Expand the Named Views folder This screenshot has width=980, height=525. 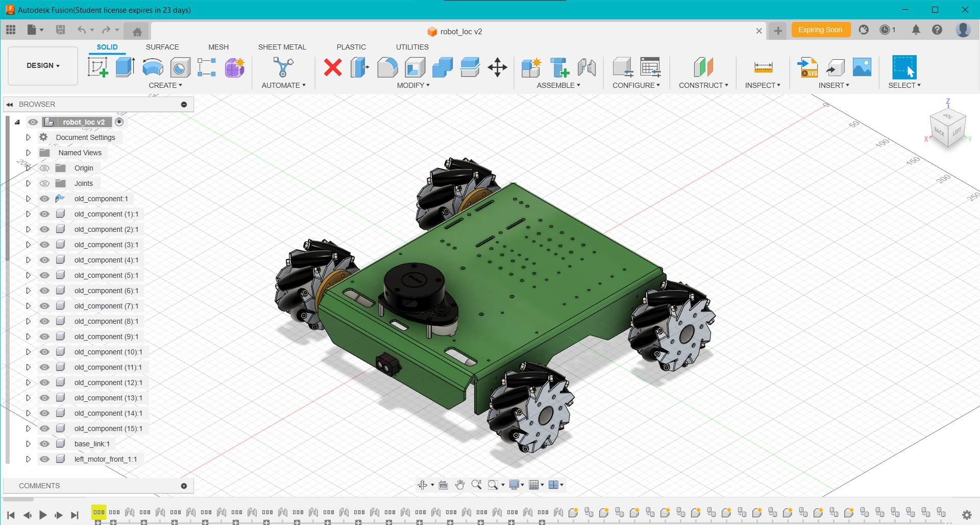click(29, 153)
